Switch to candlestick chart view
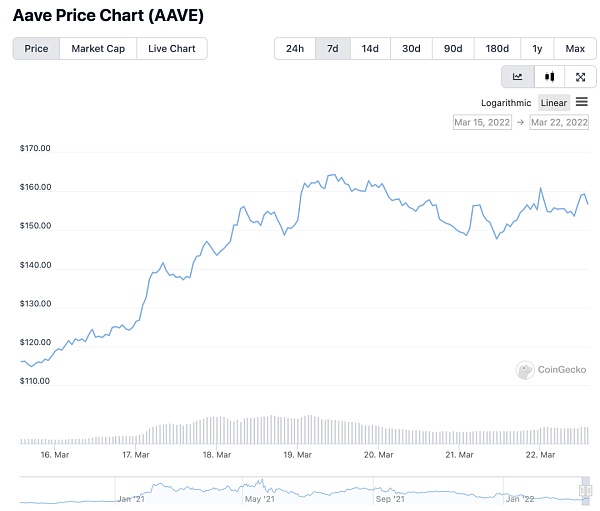Screen dimensions: 600x511 [549, 77]
